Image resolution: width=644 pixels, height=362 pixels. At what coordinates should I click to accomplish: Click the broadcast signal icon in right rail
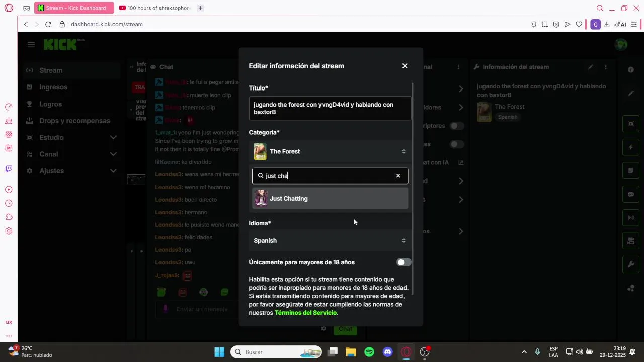[x=631, y=218]
